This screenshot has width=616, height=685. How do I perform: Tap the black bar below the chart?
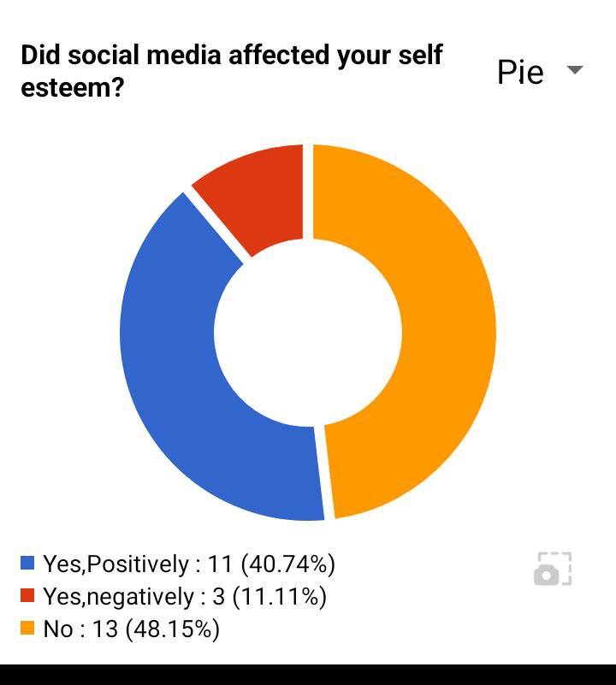point(308,674)
